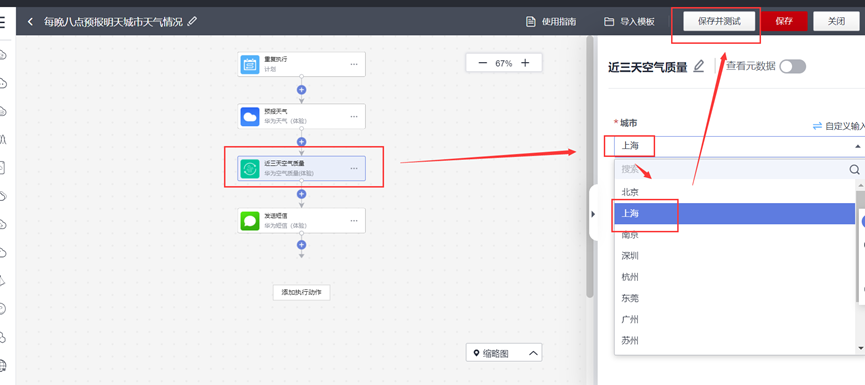Add a step after the 发送短信 node

301,245
